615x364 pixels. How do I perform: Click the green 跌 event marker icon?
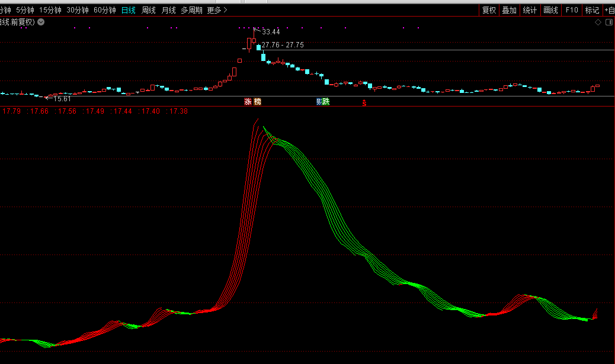pyautogui.click(x=326, y=102)
